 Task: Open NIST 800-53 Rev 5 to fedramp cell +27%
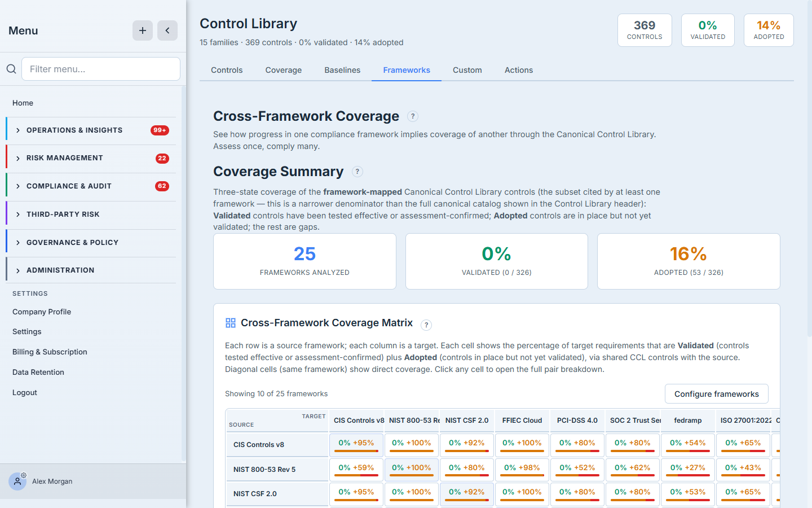[x=688, y=470]
